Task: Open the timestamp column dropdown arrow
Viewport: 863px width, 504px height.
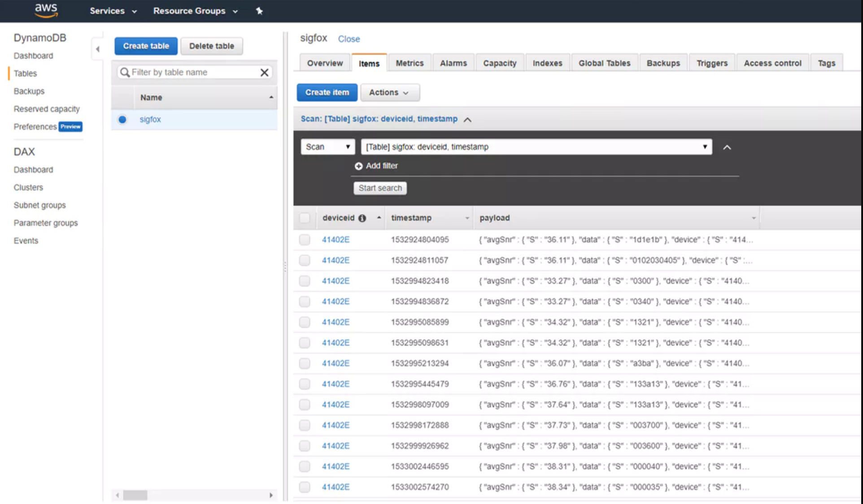Action: click(x=467, y=218)
